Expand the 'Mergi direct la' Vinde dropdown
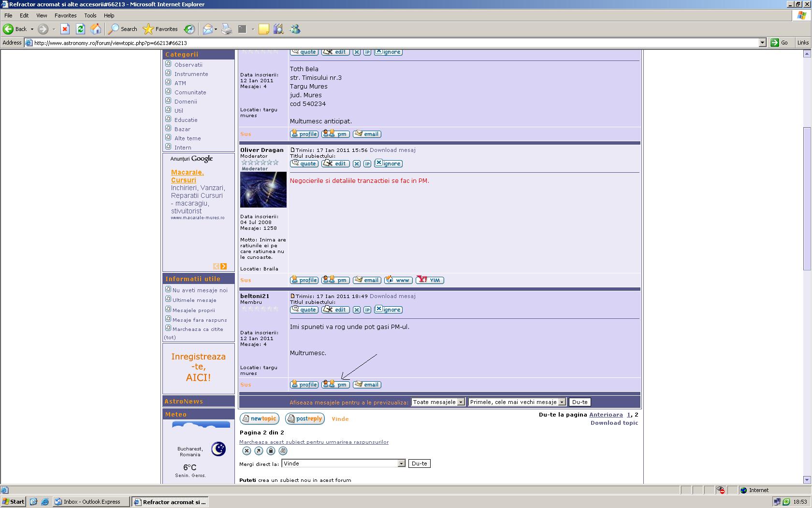Viewport: 812px width, 508px height. pyautogui.click(x=401, y=463)
